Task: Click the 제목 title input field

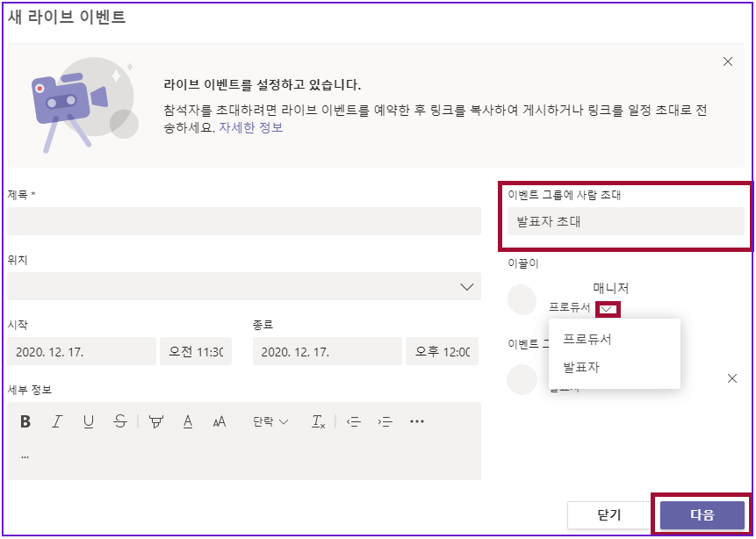Action: [244, 221]
